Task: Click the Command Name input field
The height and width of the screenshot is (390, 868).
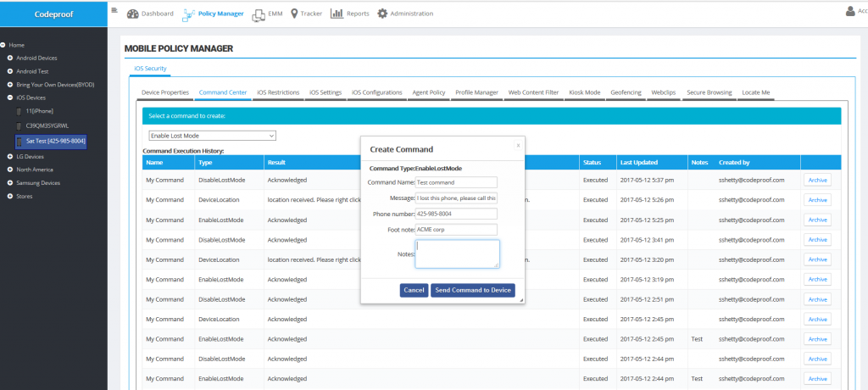Action: (456, 182)
